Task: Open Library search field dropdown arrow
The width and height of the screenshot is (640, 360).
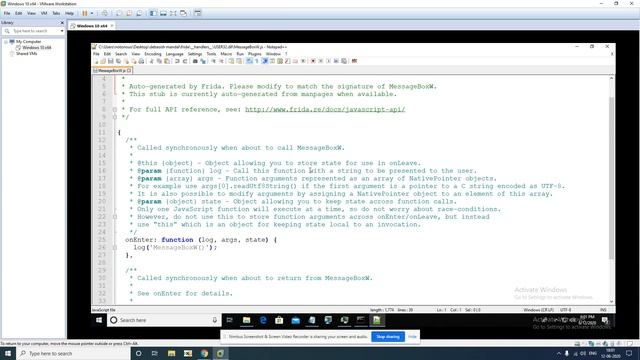Action: [62, 31]
